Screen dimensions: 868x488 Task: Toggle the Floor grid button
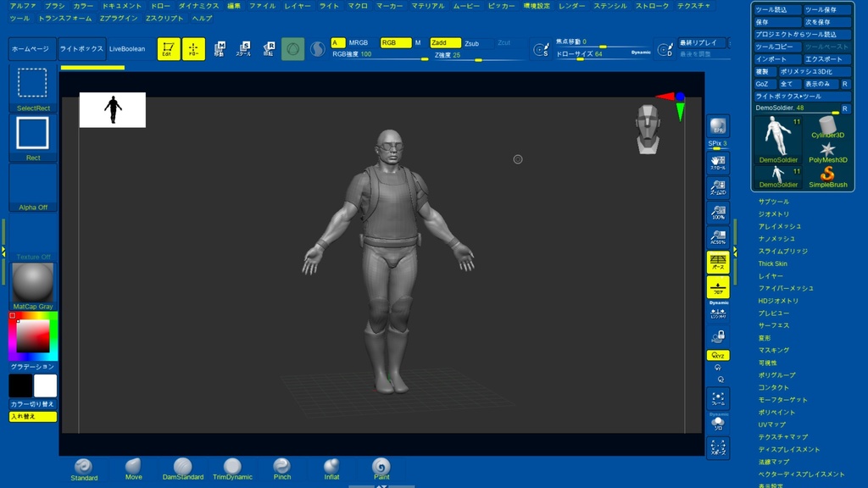coord(718,287)
